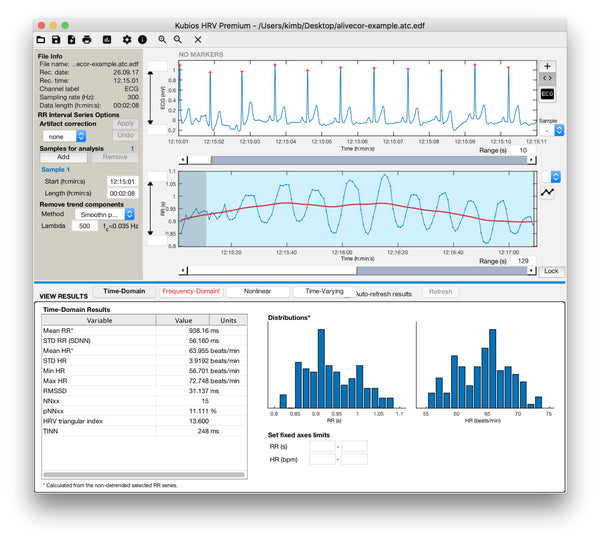This screenshot has width=600, height=541.
Task: Click the report sheet file icon
Action: (72, 39)
